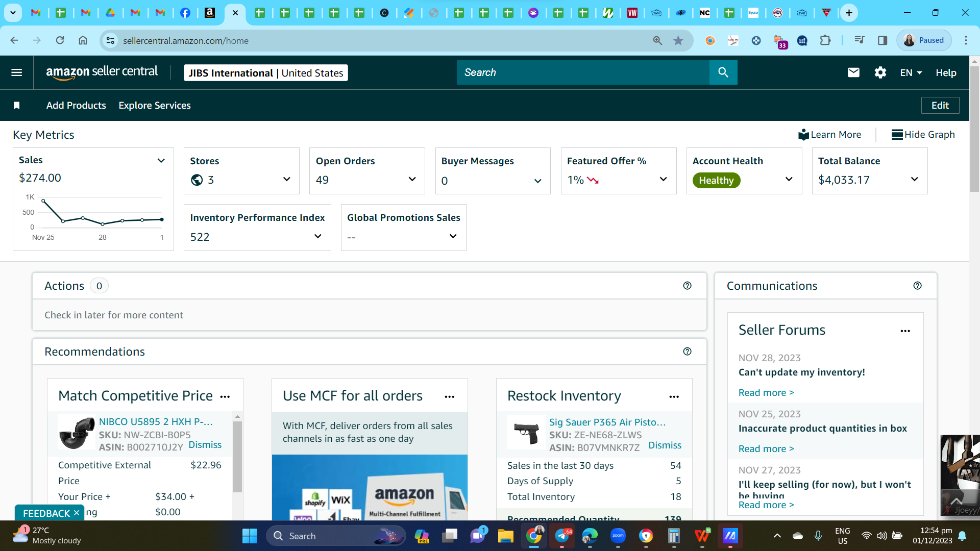Open the browser side panel icon
The image size is (980, 551).
coord(883,40)
